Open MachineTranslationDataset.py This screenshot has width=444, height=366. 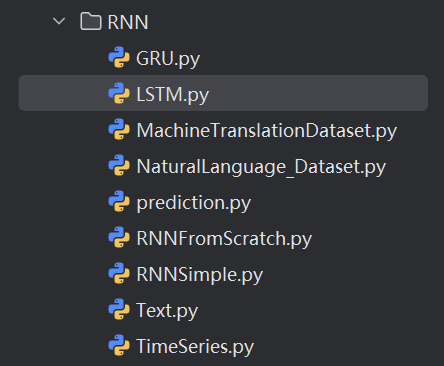(267, 131)
